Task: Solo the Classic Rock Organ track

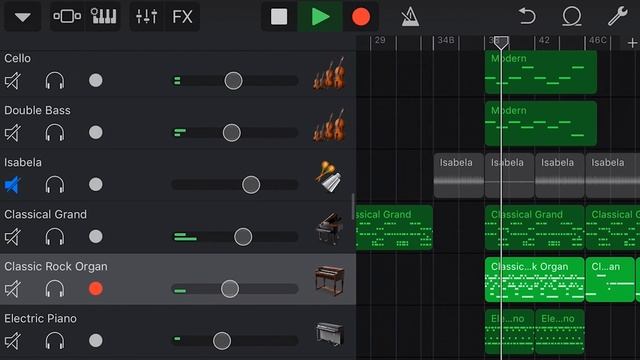Action: [x=55, y=289]
